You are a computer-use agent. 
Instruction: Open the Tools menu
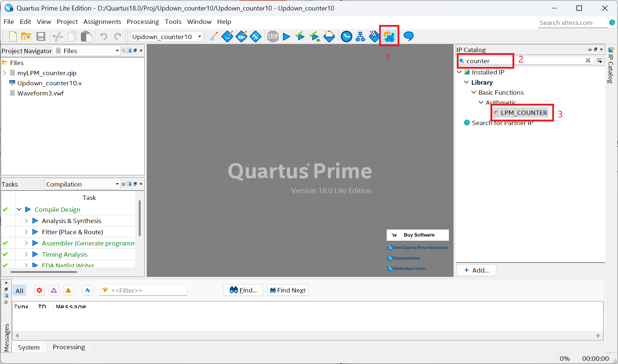(x=173, y=22)
